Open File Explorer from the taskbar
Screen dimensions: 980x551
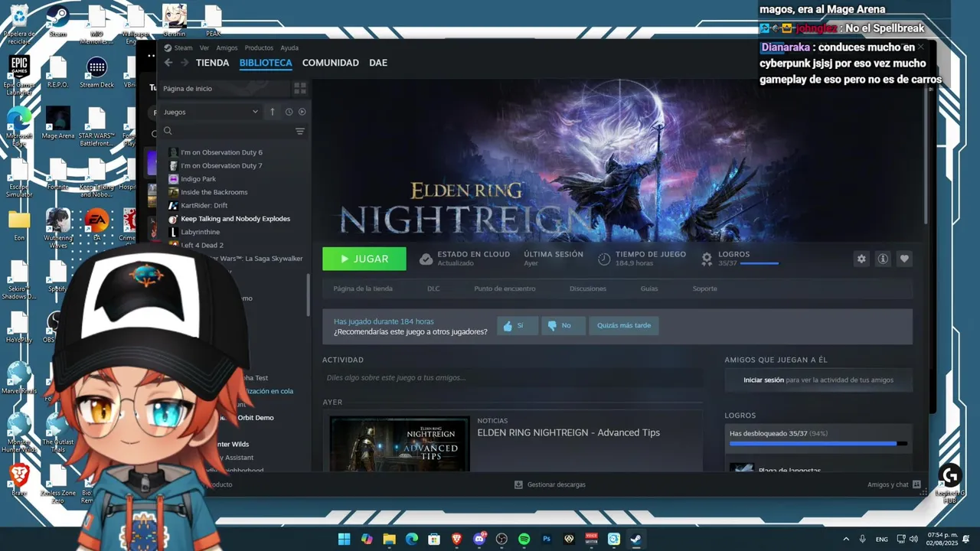pos(389,539)
